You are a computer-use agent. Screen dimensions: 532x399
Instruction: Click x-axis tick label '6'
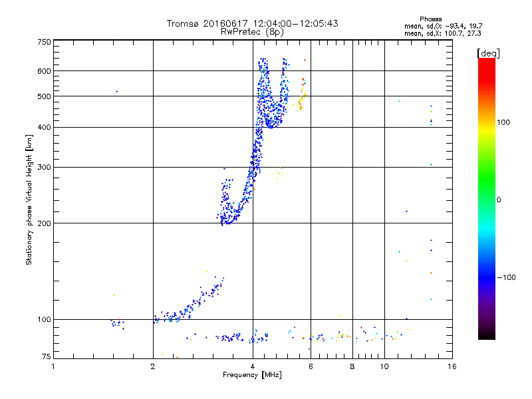311,366
